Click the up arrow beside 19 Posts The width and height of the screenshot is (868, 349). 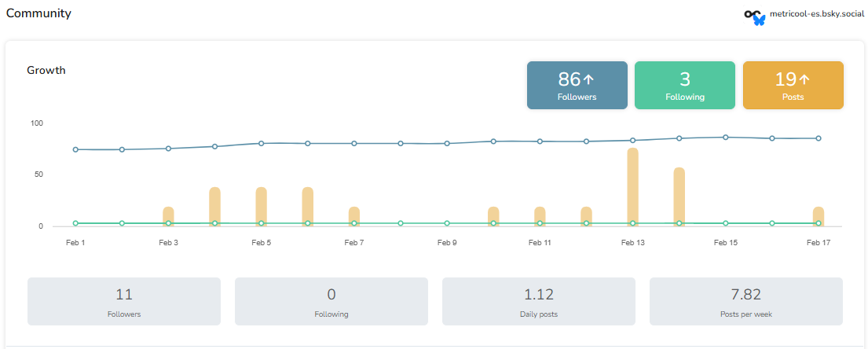click(x=804, y=79)
